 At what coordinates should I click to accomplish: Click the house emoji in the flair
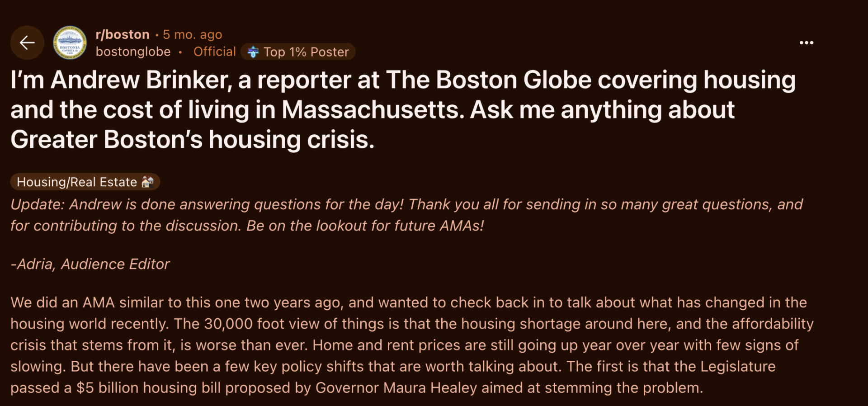click(148, 182)
